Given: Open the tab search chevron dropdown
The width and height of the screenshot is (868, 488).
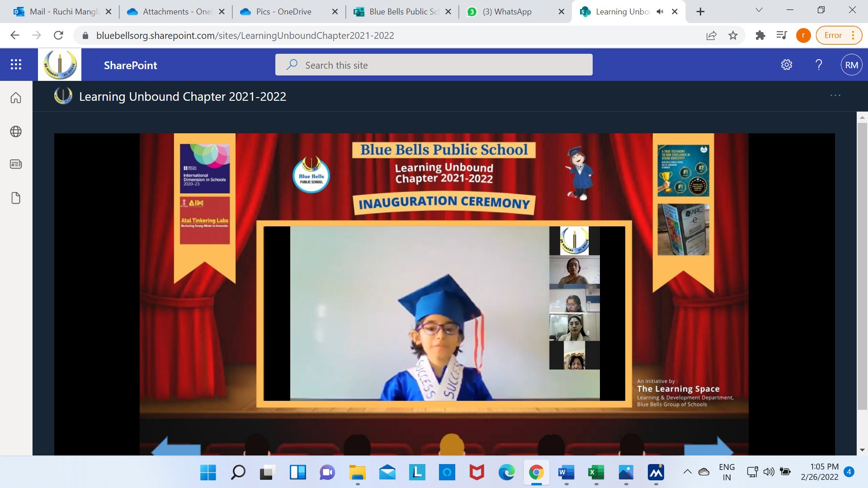Looking at the screenshot, I should 759,10.
